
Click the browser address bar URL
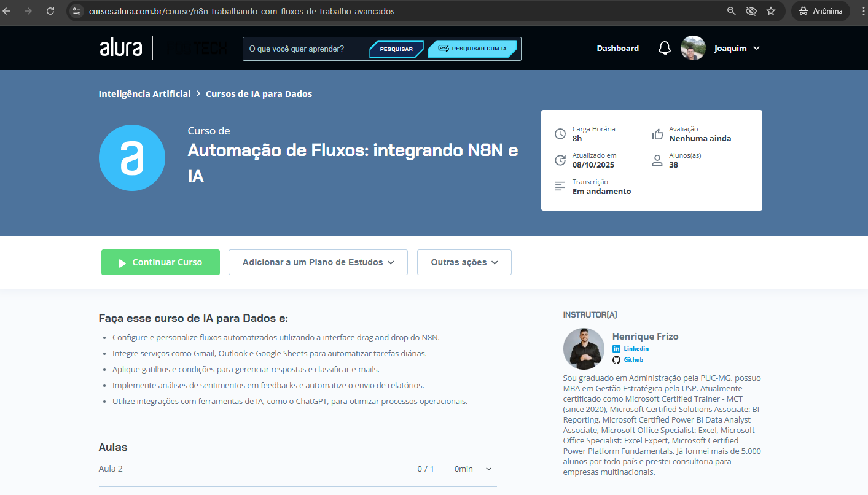click(x=241, y=11)
